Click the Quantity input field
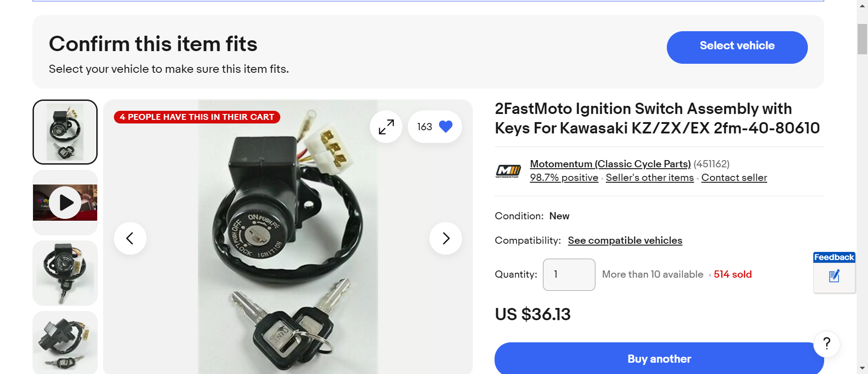868x374 pixels. [569, 275]
